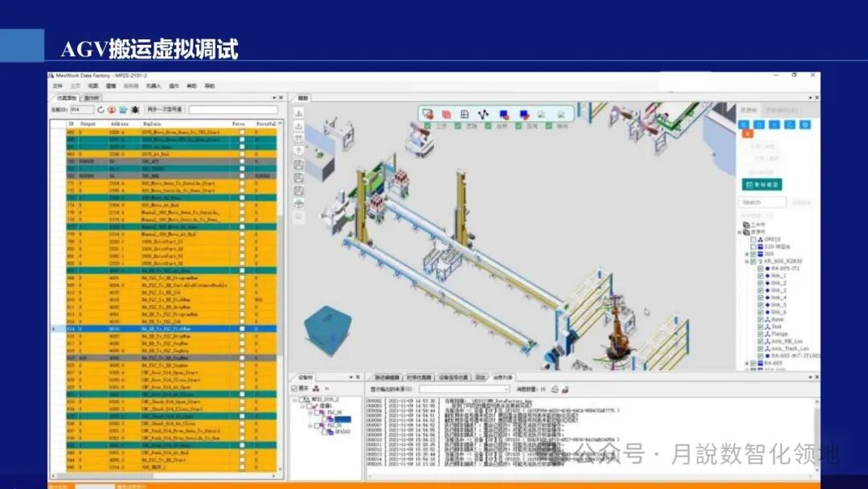Click the red cursor icon in viewport toolbar
Image resolution: width=868 pixels, height=489 pixels.
pos(428,114)
